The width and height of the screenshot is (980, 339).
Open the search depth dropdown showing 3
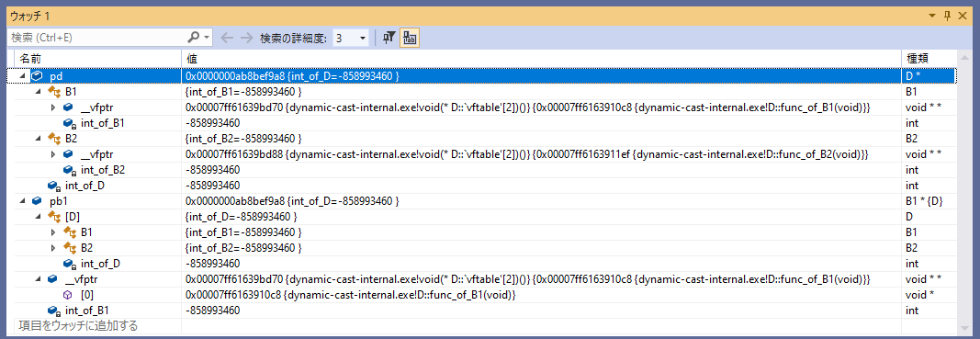351,39
